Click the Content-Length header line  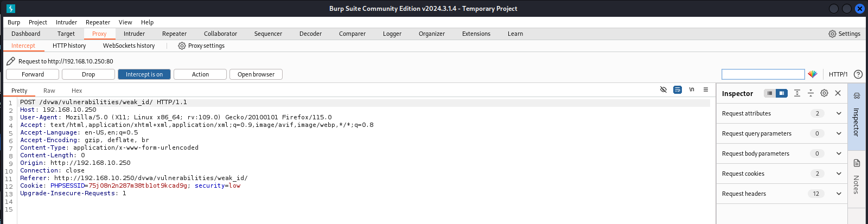click(x=53, y=155)
